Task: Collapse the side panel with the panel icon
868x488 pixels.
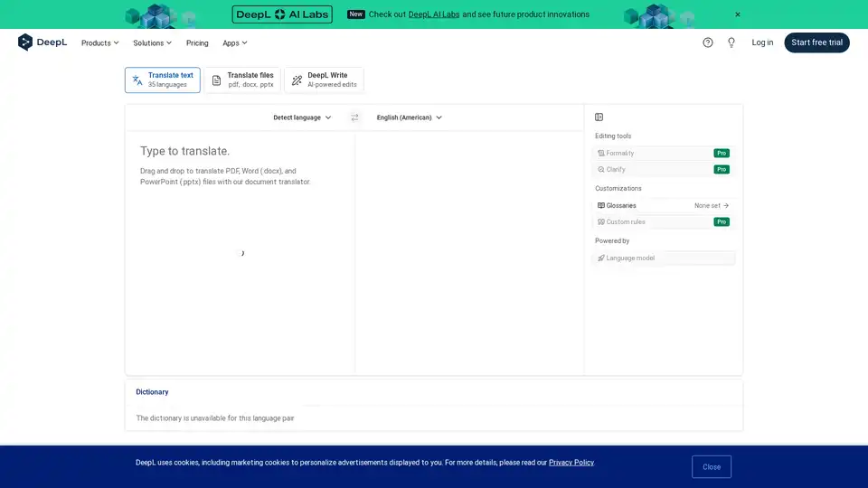Action: pos(599,117)
